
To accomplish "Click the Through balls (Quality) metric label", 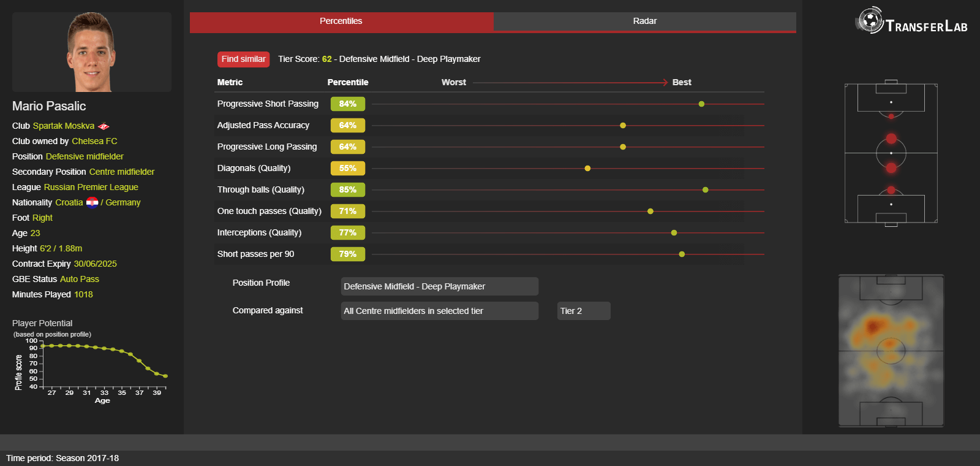I will [260, 189].
